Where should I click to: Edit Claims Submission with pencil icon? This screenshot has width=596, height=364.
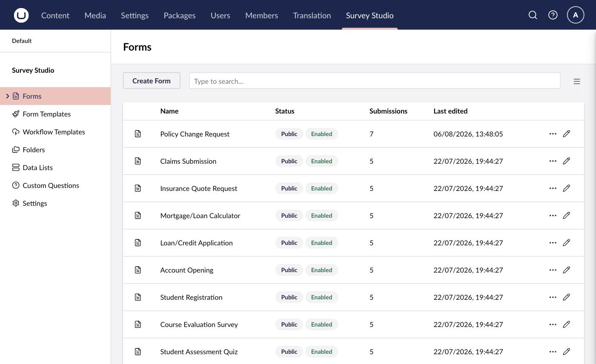(x=566, y=161)
